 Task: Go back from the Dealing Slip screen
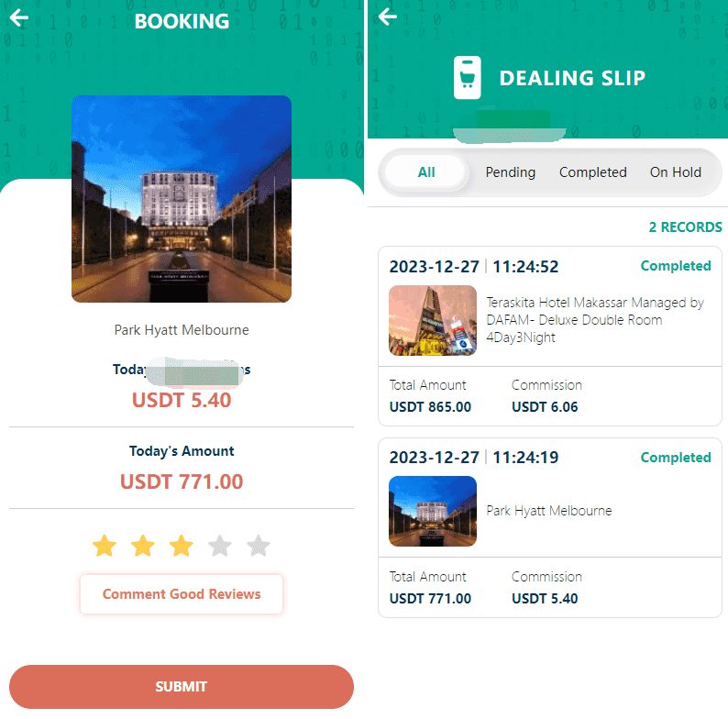click(387, 17)
